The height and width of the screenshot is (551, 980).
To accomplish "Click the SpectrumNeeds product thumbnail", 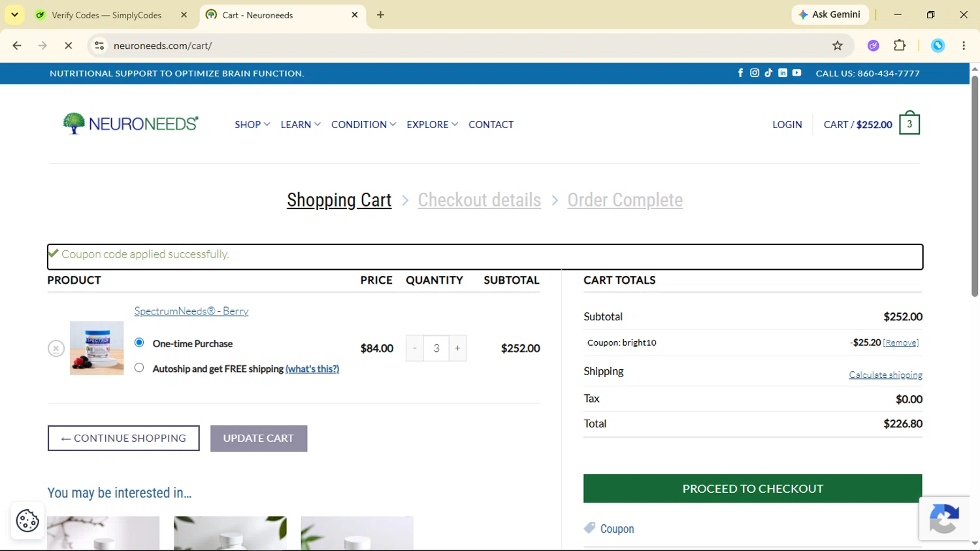I will 97,348.
